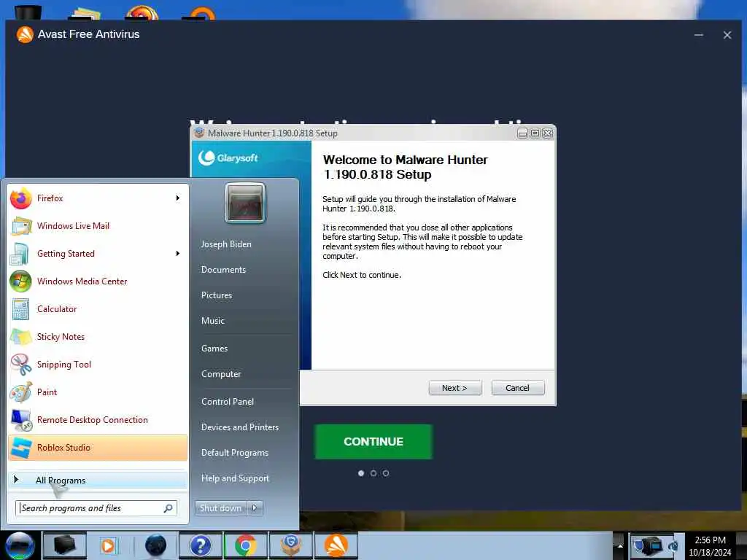Open Default Programs
Viewport: 747px width, 560px height.
pos(235,453)
